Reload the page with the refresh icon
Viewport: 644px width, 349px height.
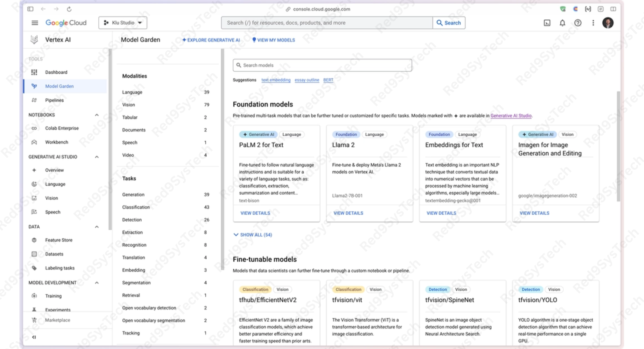pos(69,9)
